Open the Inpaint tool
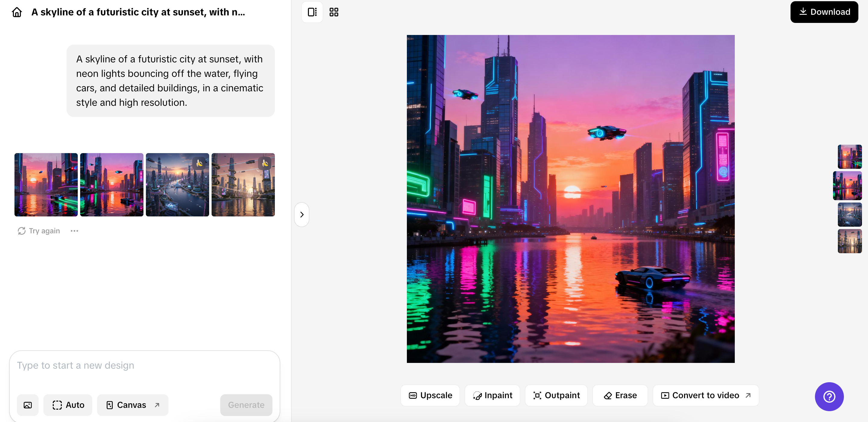This screenshot has height=422, width=868. pyautogui.click(x=492, y=395)
